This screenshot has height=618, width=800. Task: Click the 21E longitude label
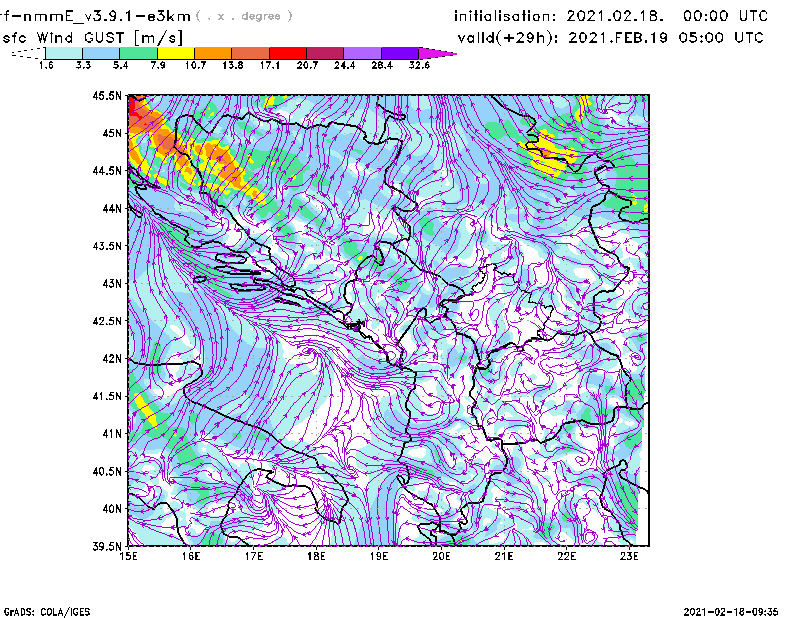coord(504,556)
